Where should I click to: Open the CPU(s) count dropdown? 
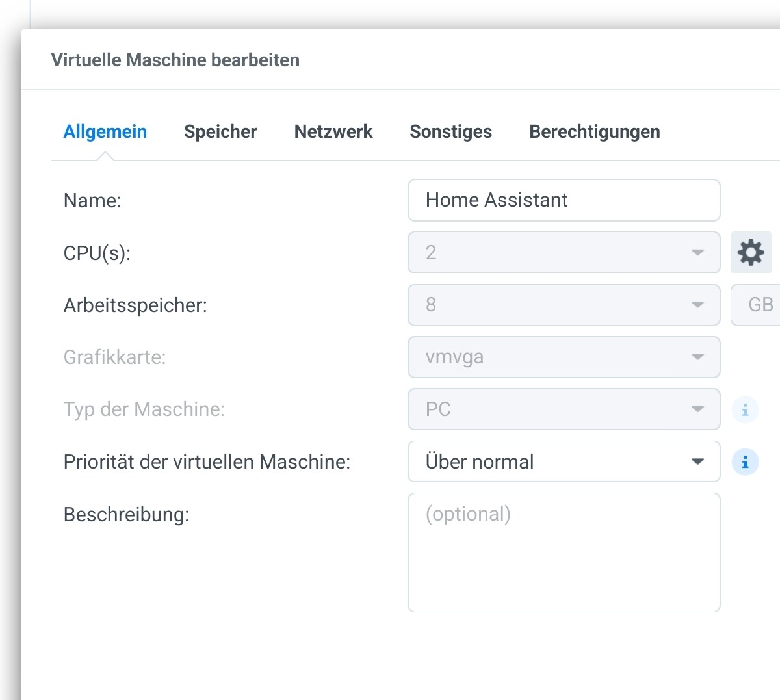[x=563, y=252]
